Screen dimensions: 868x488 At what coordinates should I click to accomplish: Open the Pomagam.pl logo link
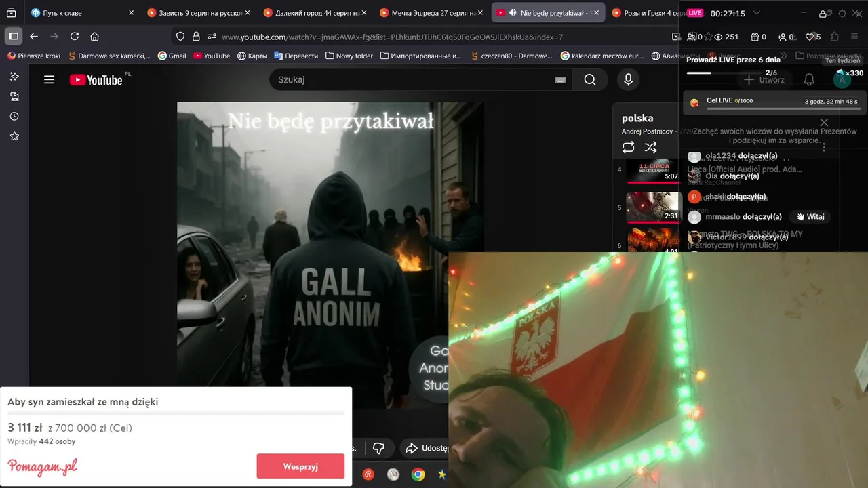point(43,467)
